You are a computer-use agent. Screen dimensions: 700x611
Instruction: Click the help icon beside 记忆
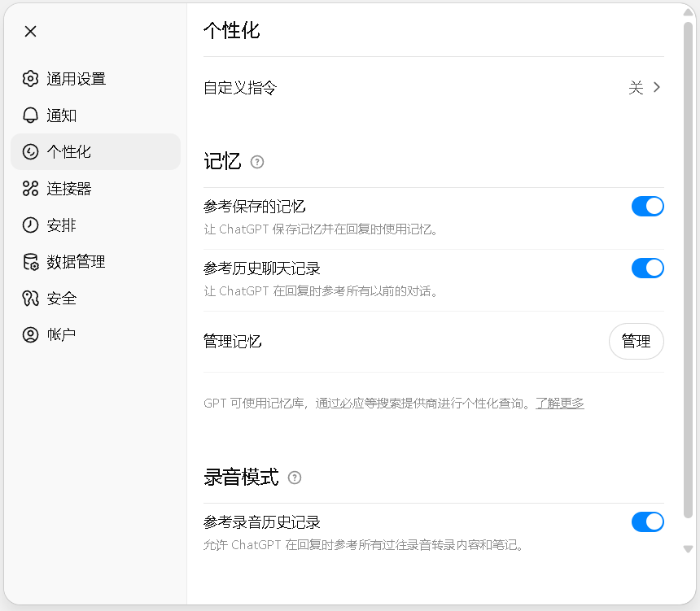(257, 162)
